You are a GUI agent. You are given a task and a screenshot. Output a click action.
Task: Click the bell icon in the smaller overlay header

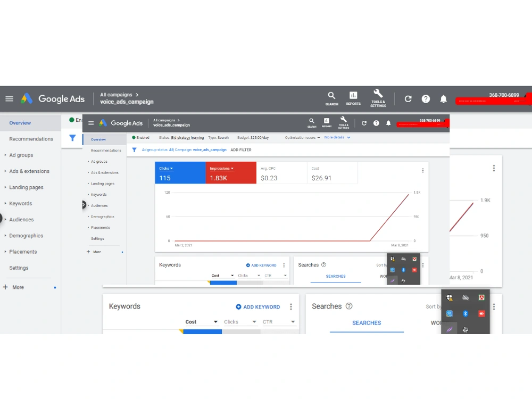(x=388, y=123)
